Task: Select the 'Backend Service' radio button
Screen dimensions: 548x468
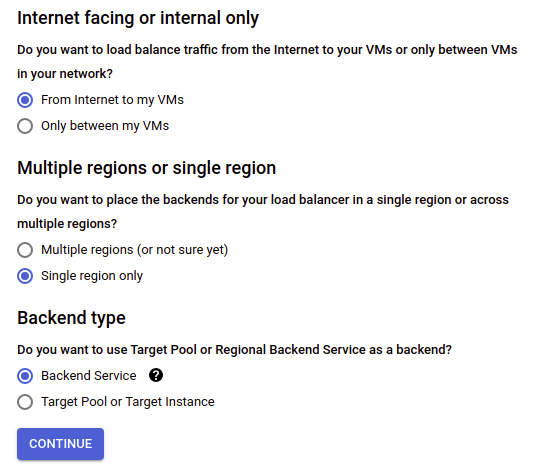Action: click(x=25, y=376)
